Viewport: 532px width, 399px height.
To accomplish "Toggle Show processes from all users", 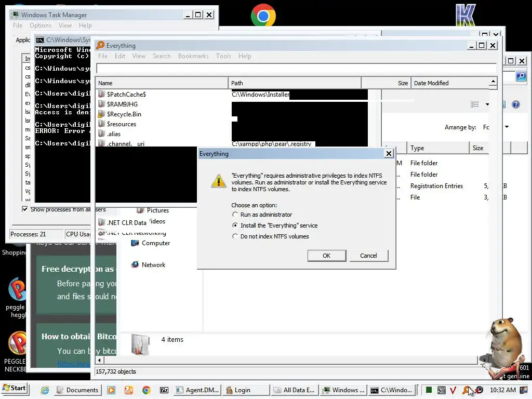I will (x=25, y=209).
